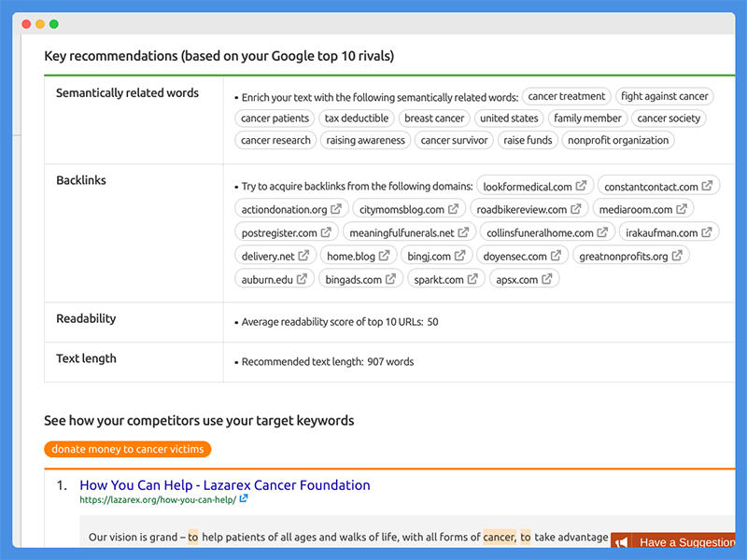Open external link icon for apsx.com
This screenshot has width=747, height=560.
point(547,279)
